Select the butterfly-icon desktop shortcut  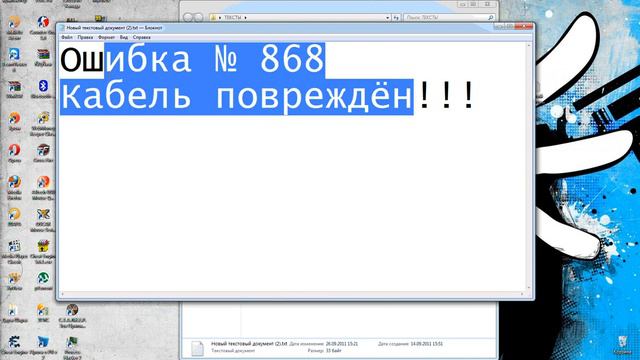tap(43, 220)
